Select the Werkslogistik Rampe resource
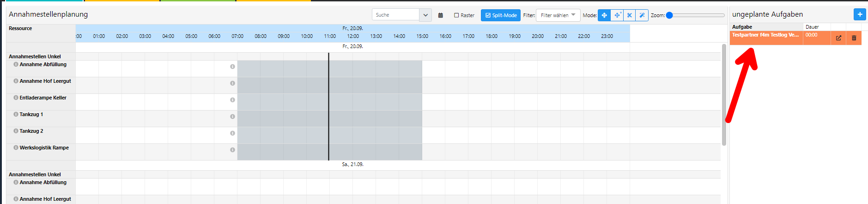This screenshot has width=868, height=204. [x=44, y=148]
